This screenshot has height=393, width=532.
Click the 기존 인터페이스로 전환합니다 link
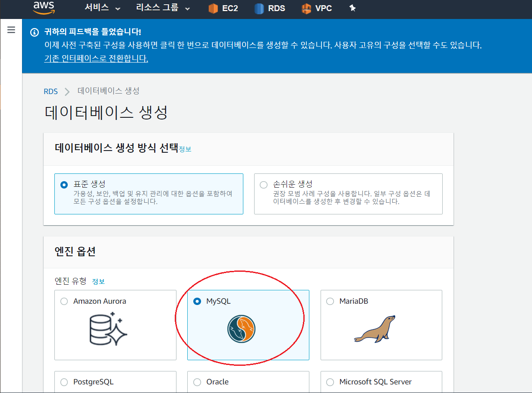point(96,58)
